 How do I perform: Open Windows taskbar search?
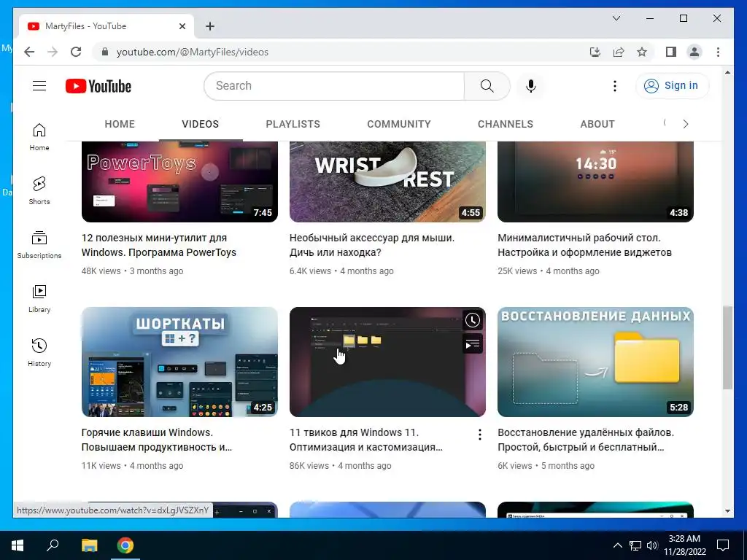point(53,545)
